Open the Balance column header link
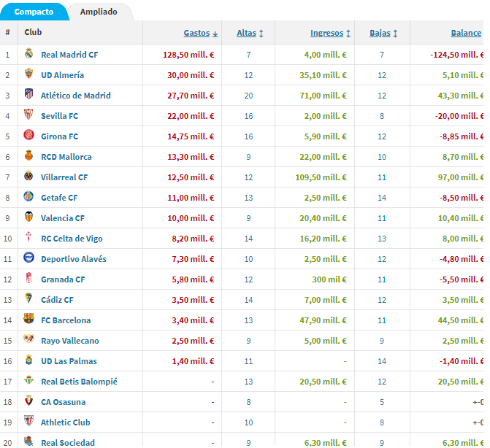This screenshot has width=490, height=448. [466, 33]
